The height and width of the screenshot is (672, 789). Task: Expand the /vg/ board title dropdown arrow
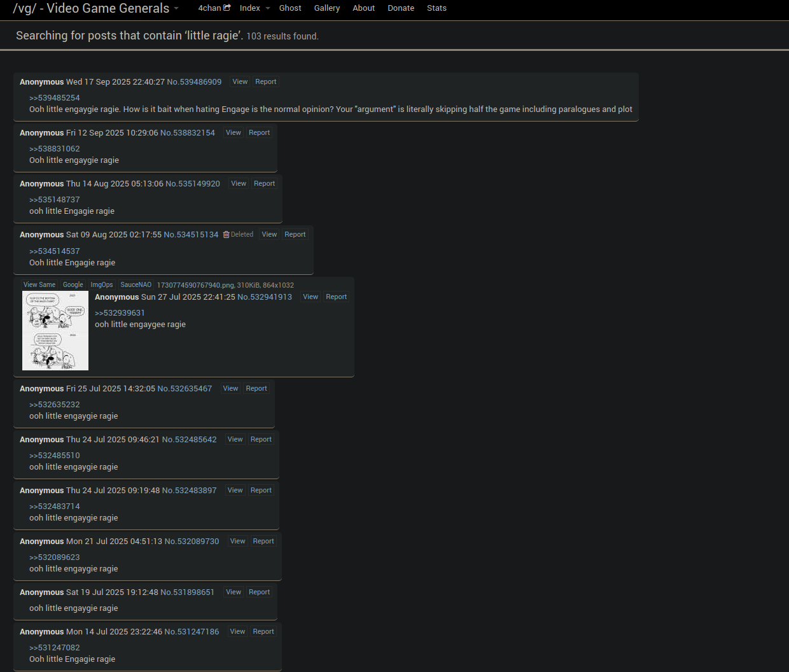coord(176,9)
